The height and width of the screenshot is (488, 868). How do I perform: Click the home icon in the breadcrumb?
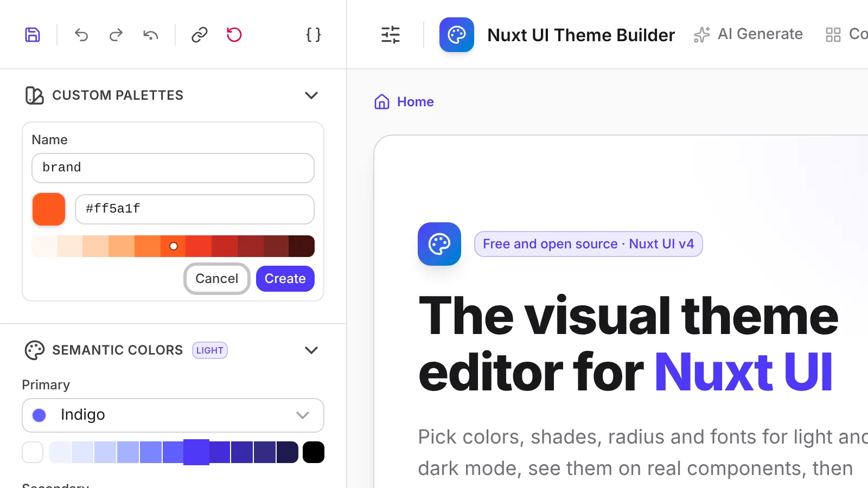[x=382, y=102]
